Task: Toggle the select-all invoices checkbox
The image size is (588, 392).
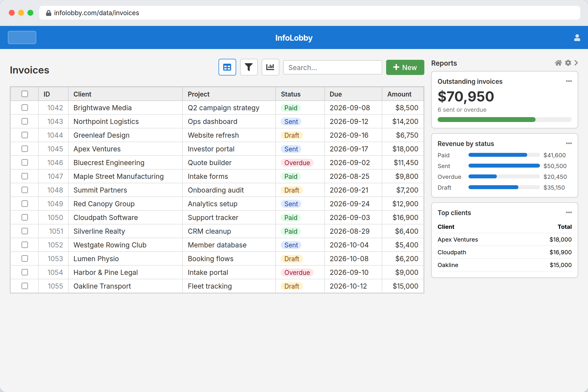Action: point(25,94)
